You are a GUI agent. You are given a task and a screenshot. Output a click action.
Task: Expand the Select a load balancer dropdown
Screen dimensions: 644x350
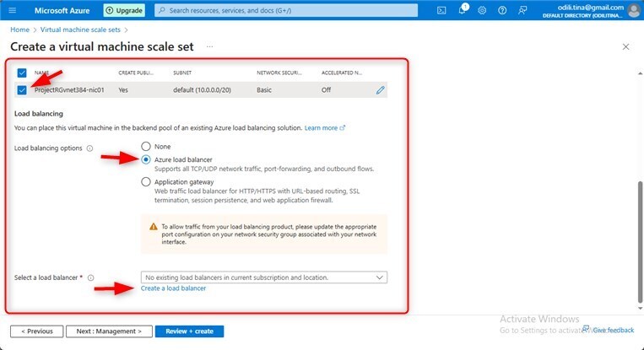pos(263,277)
